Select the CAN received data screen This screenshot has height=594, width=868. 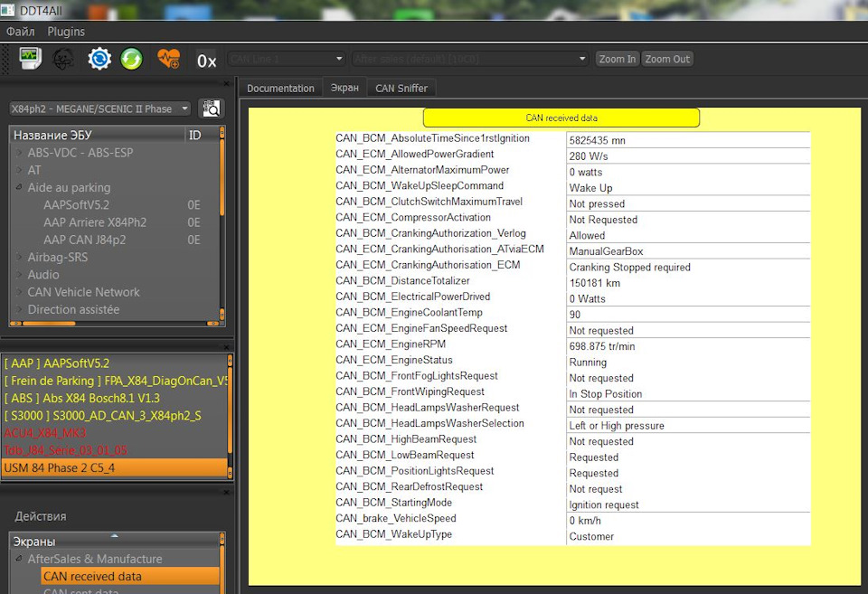click(130, 576)
